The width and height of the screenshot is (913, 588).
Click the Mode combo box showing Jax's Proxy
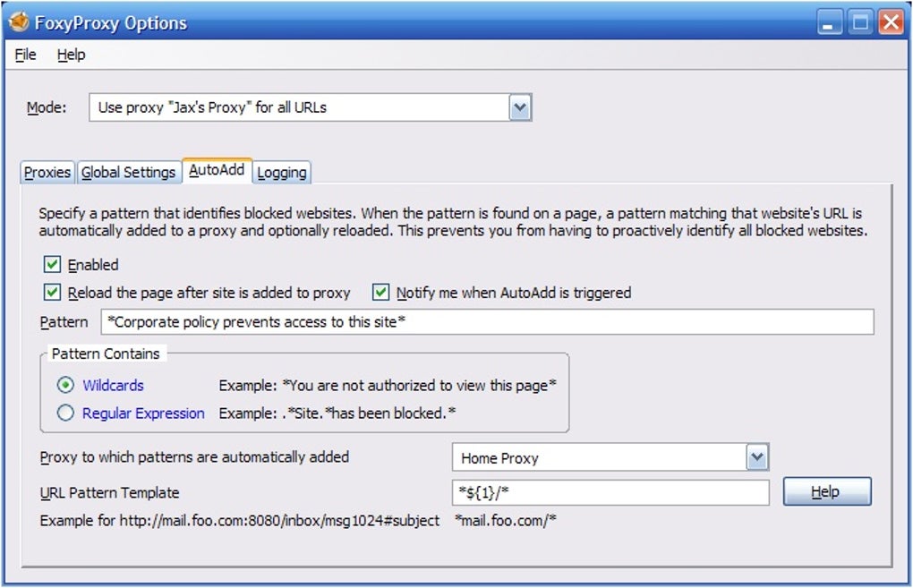311,107
